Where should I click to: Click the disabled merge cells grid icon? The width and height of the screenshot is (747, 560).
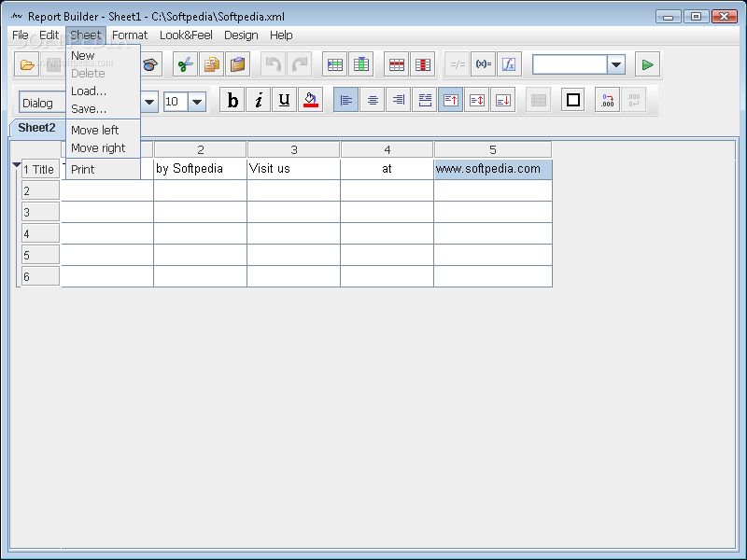[539, 100]
